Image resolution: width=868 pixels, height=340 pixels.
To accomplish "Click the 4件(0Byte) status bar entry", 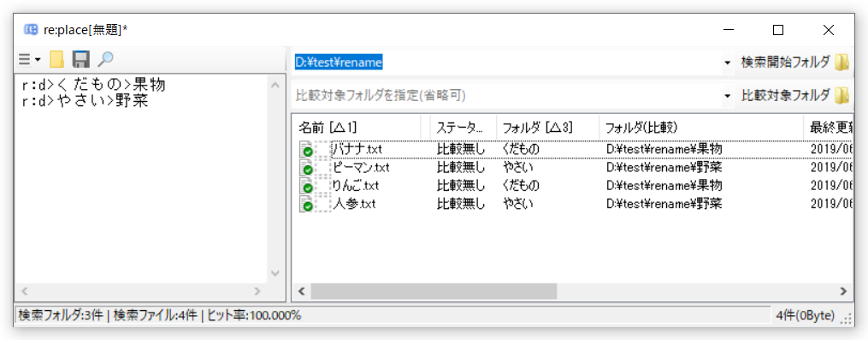I will (806, 316).
